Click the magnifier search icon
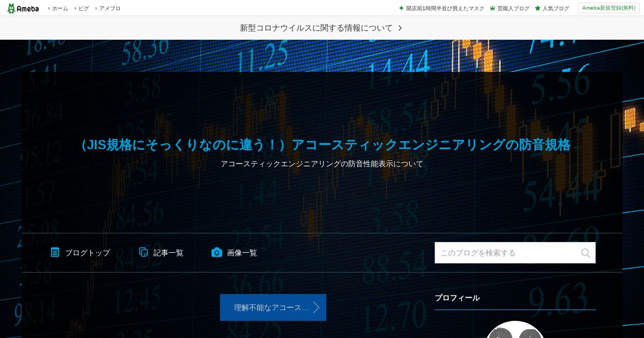644x338 pixels. [586, 253]
